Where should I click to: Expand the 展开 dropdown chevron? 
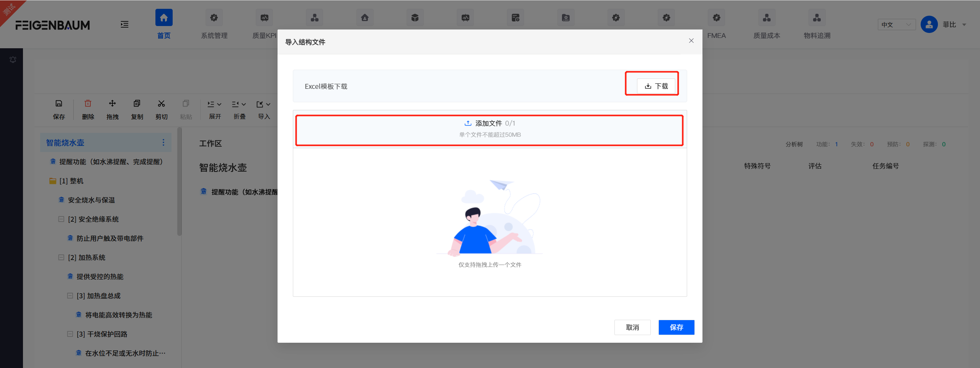219,104
